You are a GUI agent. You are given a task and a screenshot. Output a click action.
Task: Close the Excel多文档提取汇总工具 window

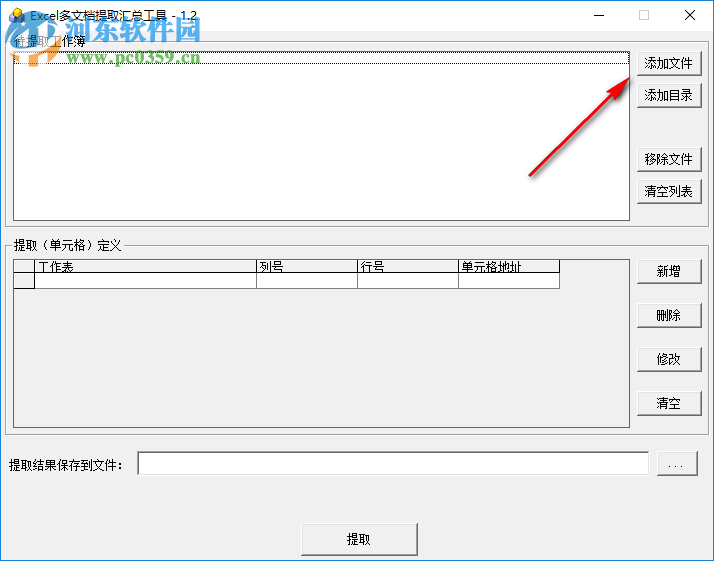(689, 15)
